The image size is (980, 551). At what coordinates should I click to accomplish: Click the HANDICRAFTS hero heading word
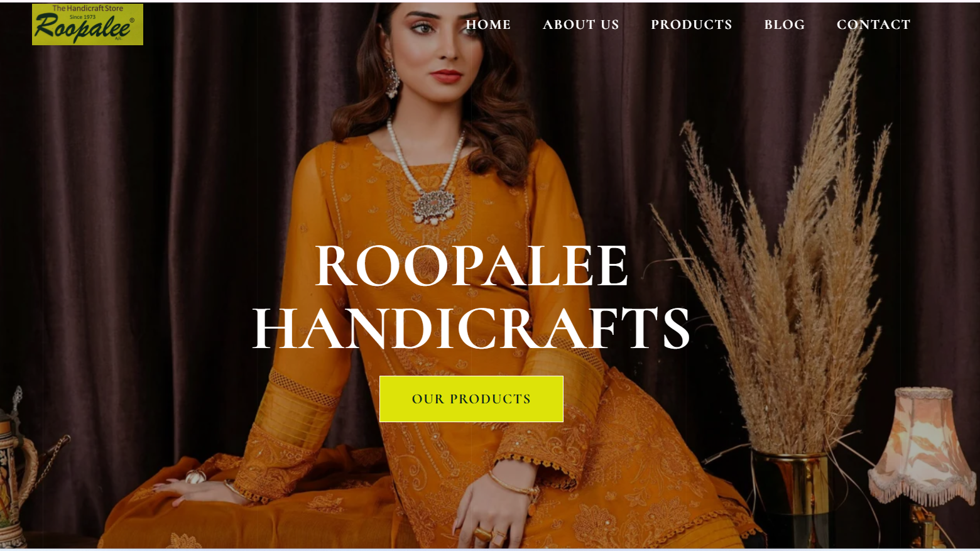coord(471,328)
